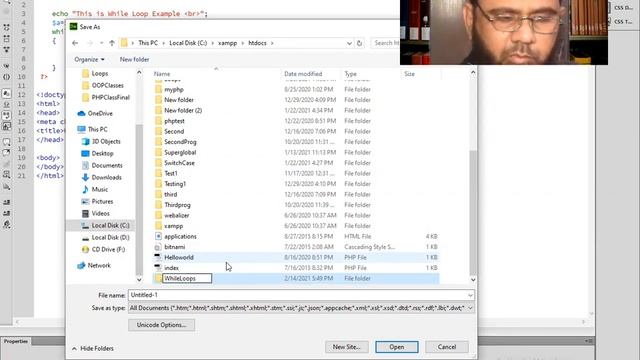The image size is (640, 360).
Task: Refresh the htdocs folder listing
Action: (x=360, y=43)
